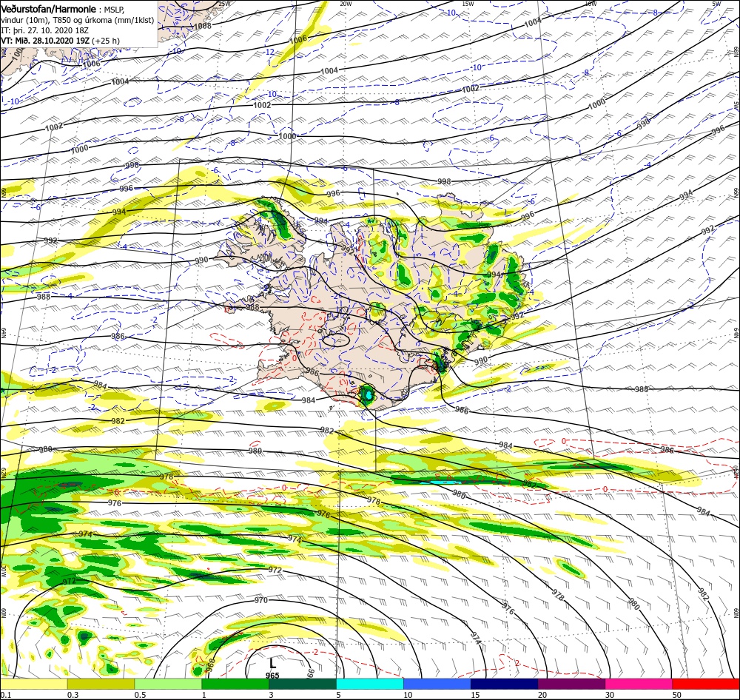Click the legend value '50'

[x=677, y=695]
